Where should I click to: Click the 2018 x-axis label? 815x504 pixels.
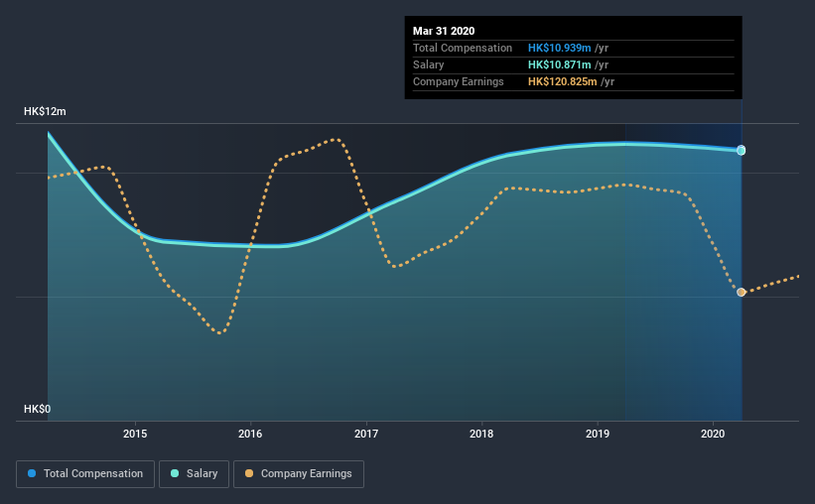(x=481, y=434)
